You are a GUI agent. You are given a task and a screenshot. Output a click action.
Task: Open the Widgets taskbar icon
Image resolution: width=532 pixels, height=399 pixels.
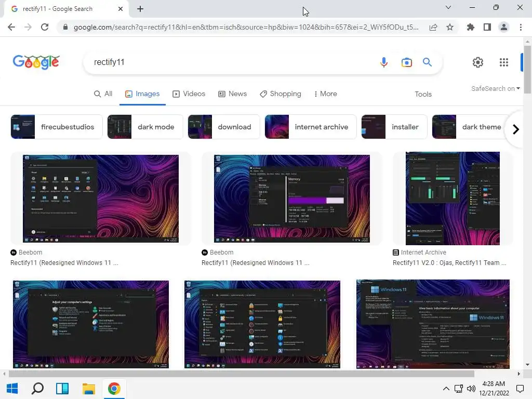pyautogui.click(x=62, y=389)
